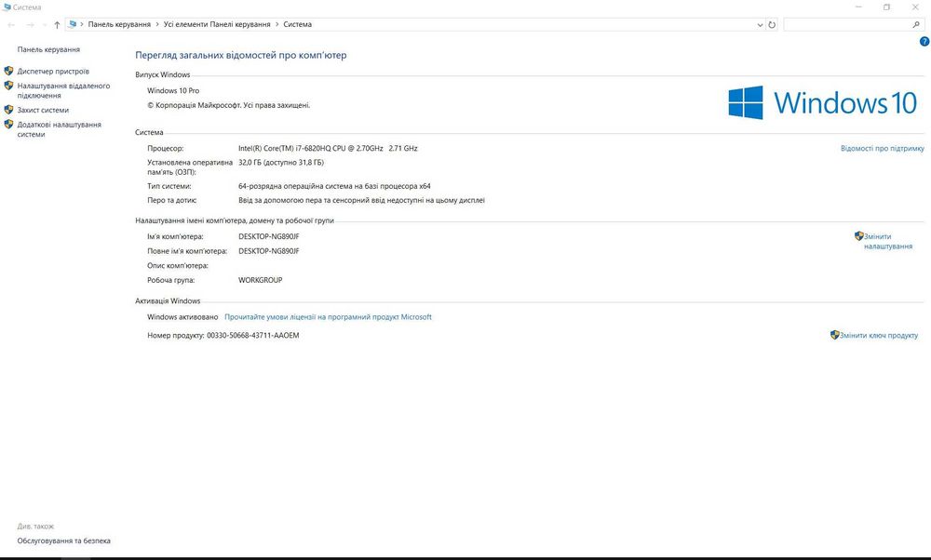Refresh the address bar view
Image resolution: width=931 pixels, height=560 pixels.
pos(772,25)
